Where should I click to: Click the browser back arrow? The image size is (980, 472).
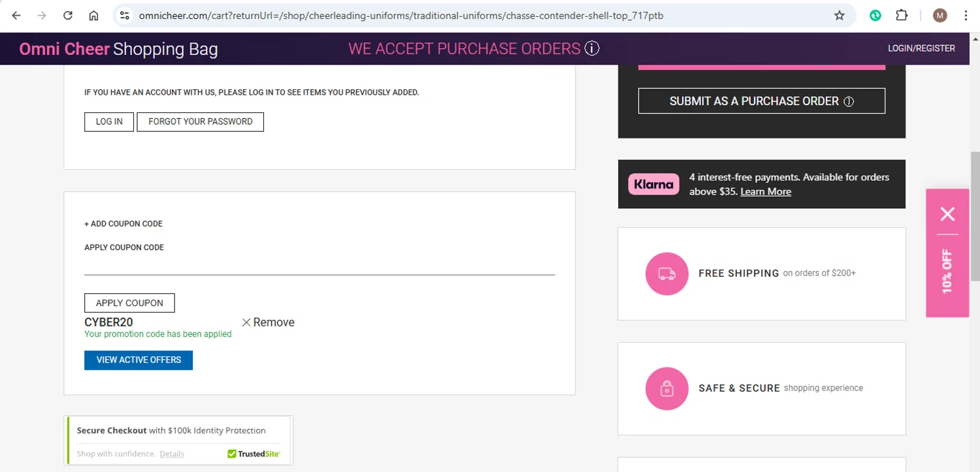(16, 16)
